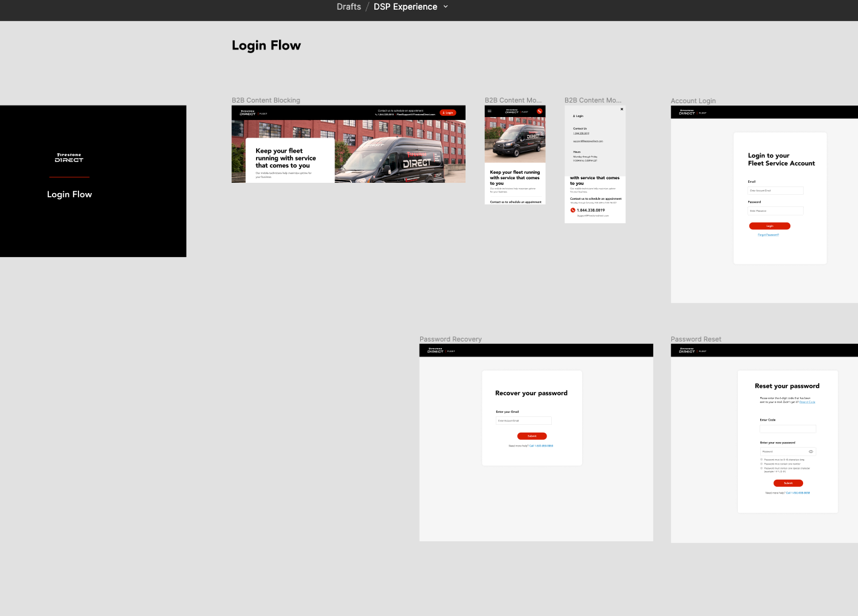Screen dimensions: 858x616
Task: Click 'Contact us to schedule an appointment' in first mobile frame
Action: 516,202
